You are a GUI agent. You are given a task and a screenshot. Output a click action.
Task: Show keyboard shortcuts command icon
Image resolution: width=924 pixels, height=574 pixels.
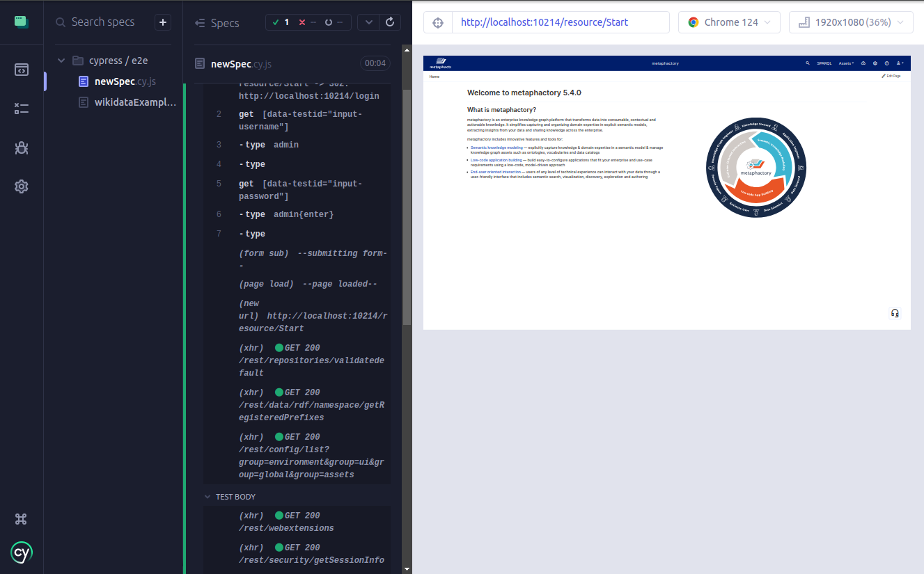click(x=22, y=519)
